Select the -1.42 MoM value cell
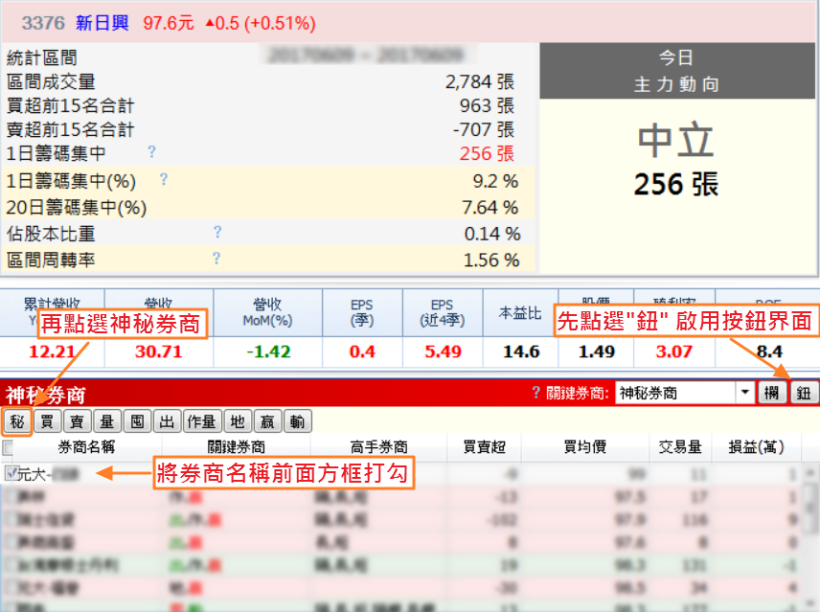The image size is (820, 612). click(268, 352)
